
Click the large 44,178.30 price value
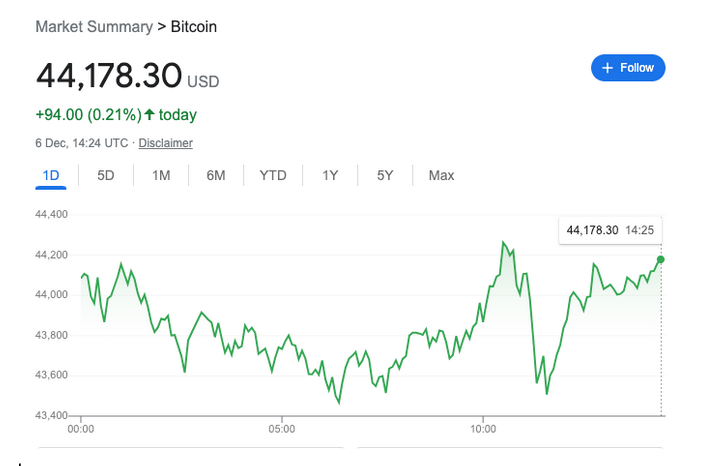tap(109, 75)
